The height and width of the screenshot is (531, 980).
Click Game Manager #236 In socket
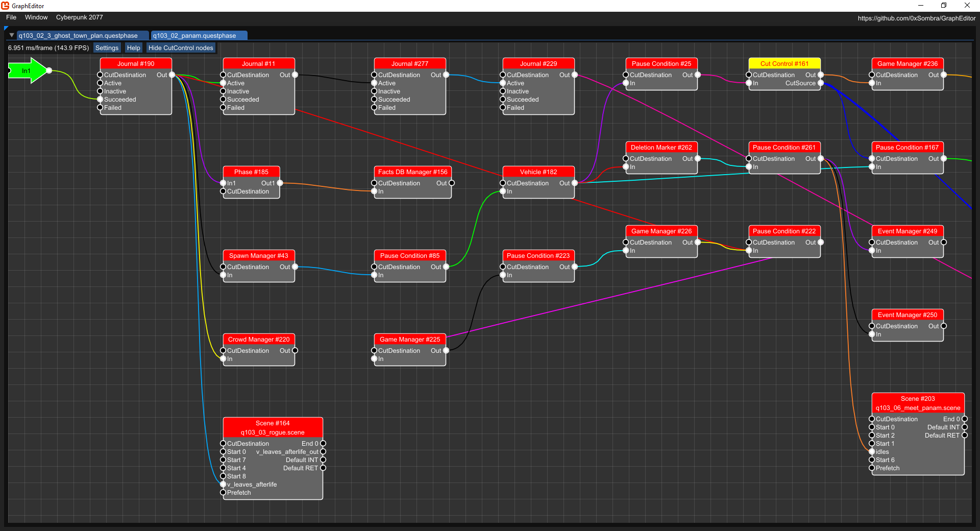click(872, 83)
